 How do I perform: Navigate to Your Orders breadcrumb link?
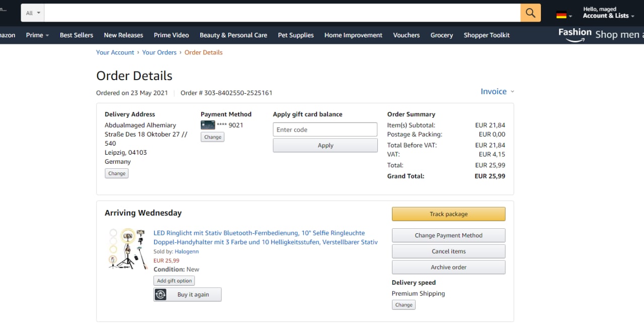pyautogui.click(x=159, y=52)
